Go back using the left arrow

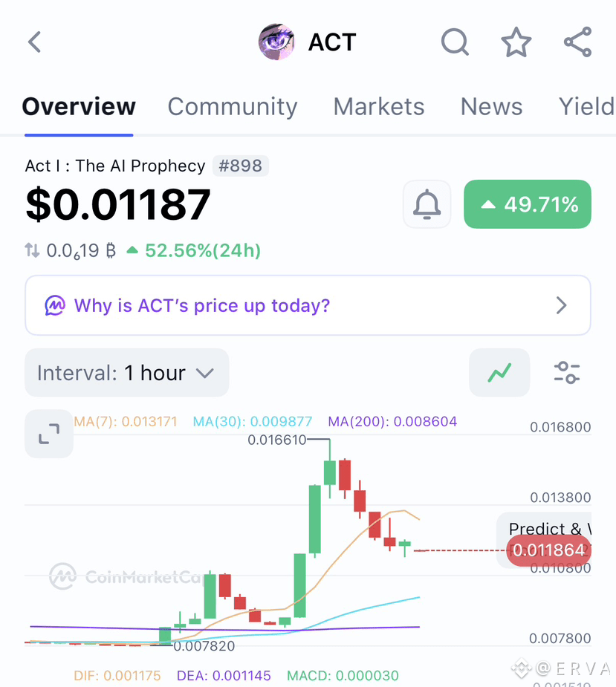tap(34, 42)
